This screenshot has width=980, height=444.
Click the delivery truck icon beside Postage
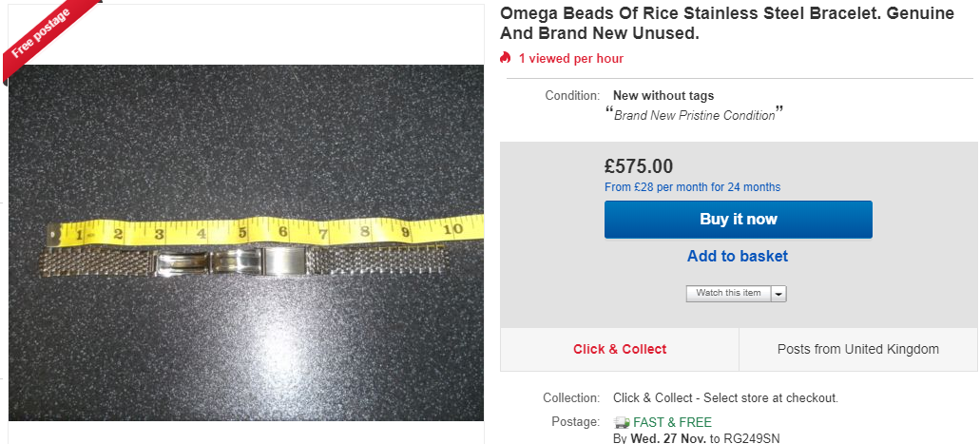coord(622,422)
